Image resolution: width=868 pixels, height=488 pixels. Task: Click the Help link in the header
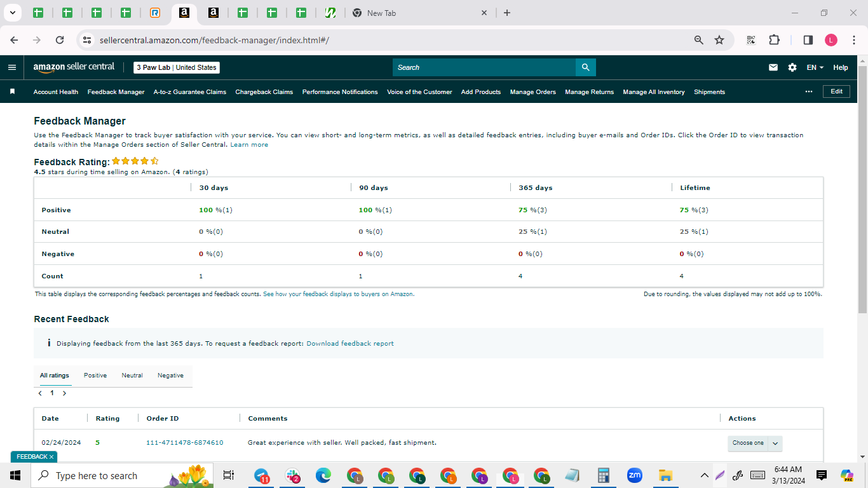[841, 67]
